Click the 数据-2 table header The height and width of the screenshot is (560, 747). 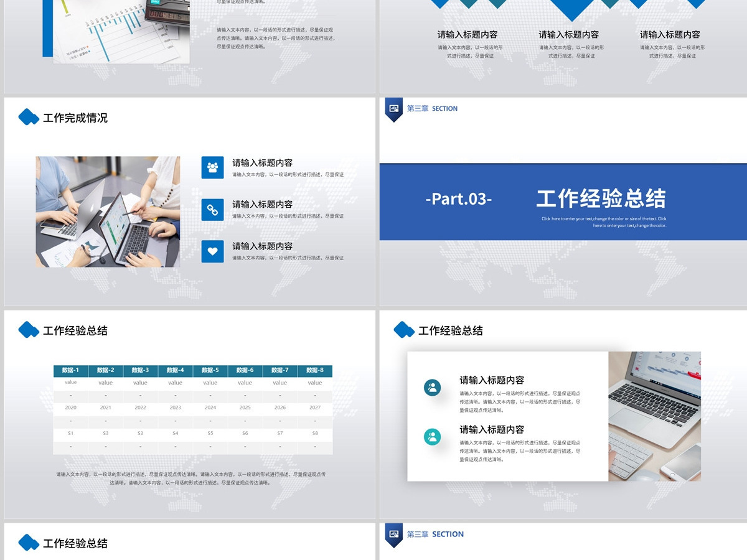click(106, 370)
